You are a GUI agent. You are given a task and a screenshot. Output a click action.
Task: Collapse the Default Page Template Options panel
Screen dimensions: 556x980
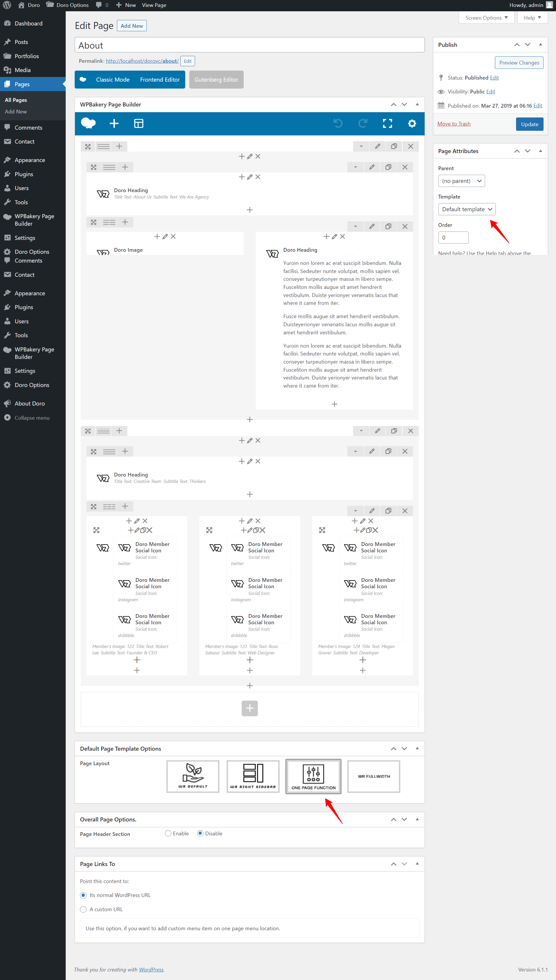(417, 749)
